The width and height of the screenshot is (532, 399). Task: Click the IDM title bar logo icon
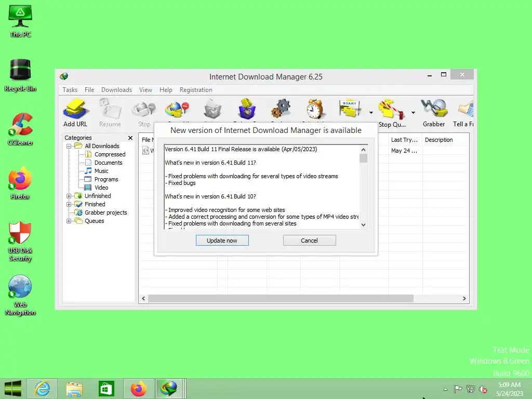pyautogui.click(x=64, y=76)
